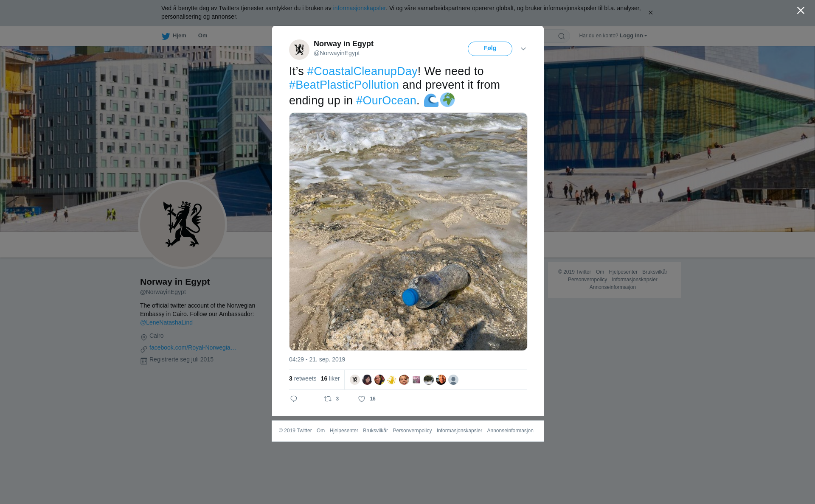Open the Om menu item
815x504 pixels.
(202, 36)
